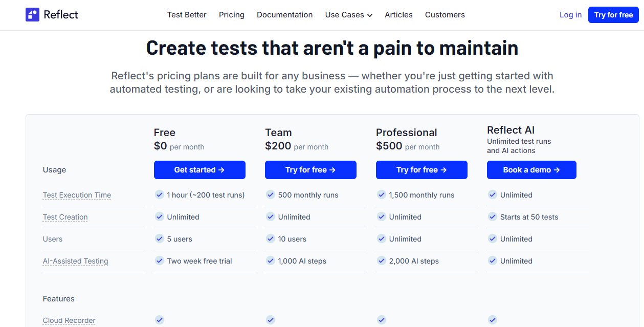Click the checkmark beside '1,500 monthly runs'

point(382,195)
